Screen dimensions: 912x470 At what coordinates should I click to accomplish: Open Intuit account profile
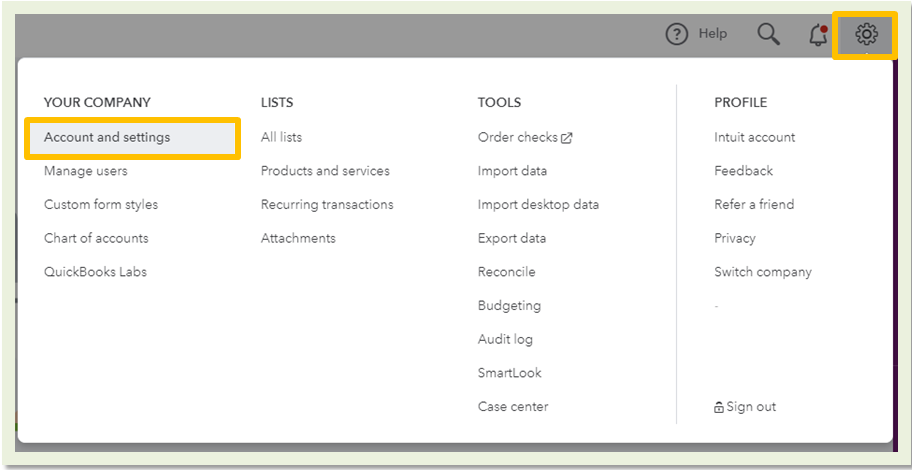(754, 137)
